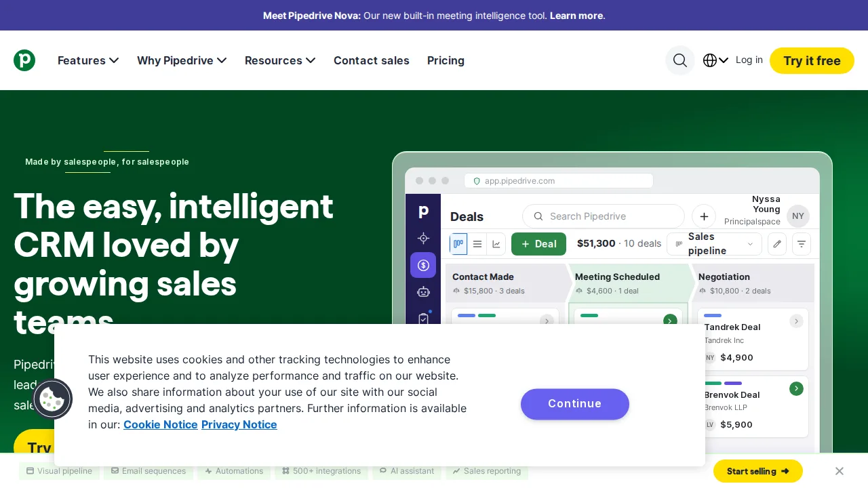Open the Contact sales page
868x488 pixels.
pyautogui.click(x=372, y=60)
